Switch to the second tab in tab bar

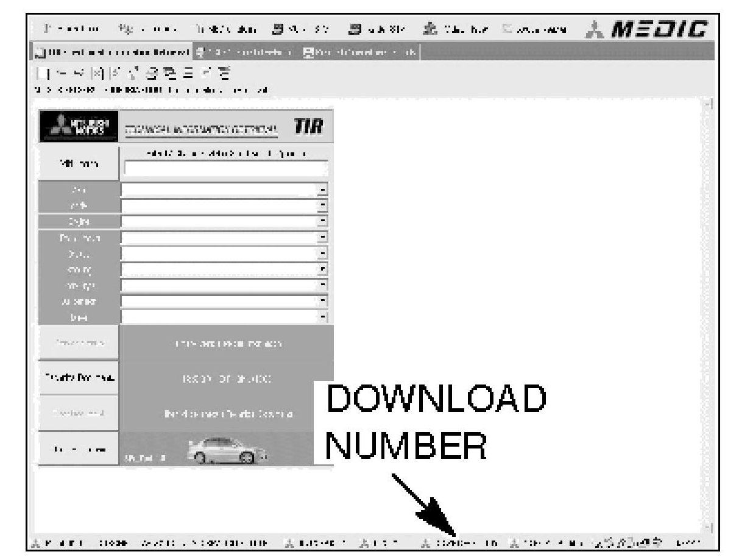(246, 52)
